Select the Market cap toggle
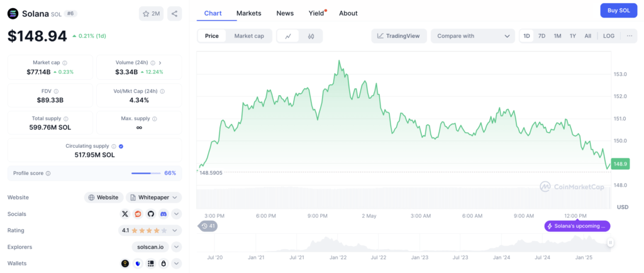Viewport: 644px width, 273px height. coord(249,36)
